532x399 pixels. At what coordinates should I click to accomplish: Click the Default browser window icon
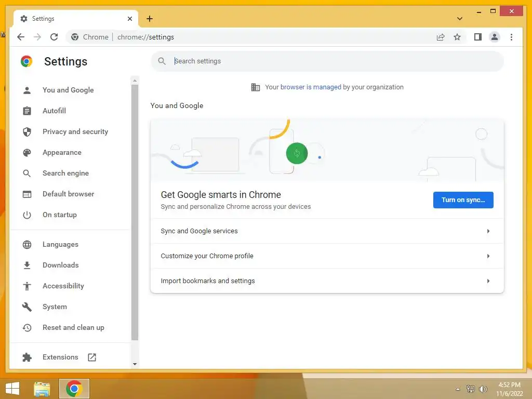[x=27, y=194]
